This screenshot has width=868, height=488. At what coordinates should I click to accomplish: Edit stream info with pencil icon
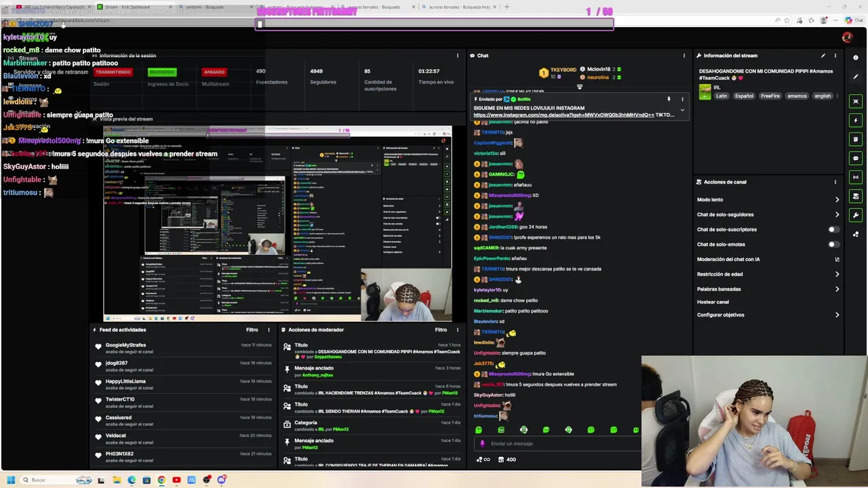pos(823,56)
